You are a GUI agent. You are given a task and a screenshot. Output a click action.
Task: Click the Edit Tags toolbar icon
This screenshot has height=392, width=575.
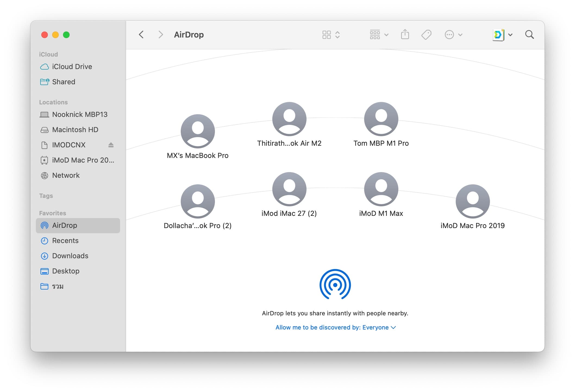pyautogui.click(x=426, y=35)
